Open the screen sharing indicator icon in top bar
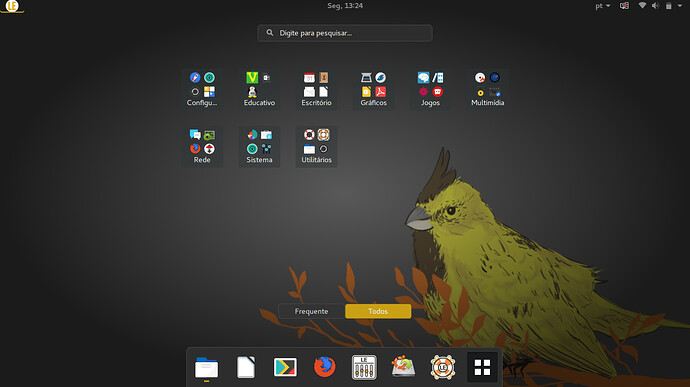This screenshot has width=690, height=387. (x=624, y=6)
